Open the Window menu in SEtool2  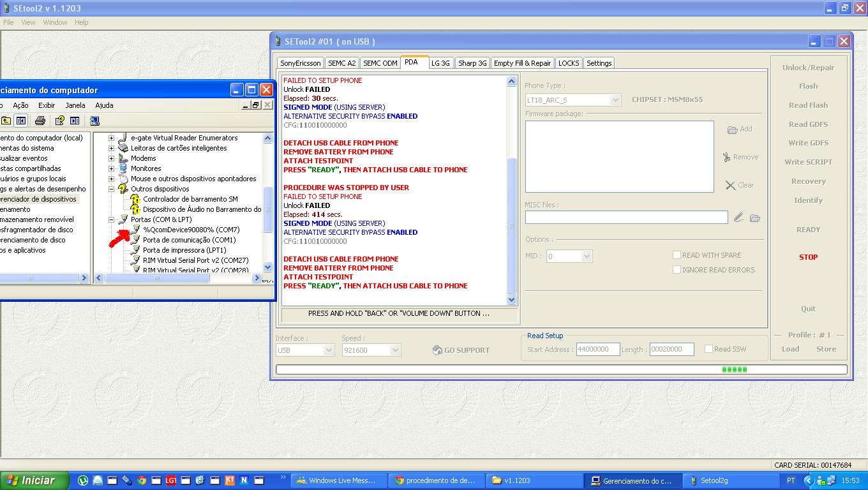pyautogui.click(x=55, y=22)
